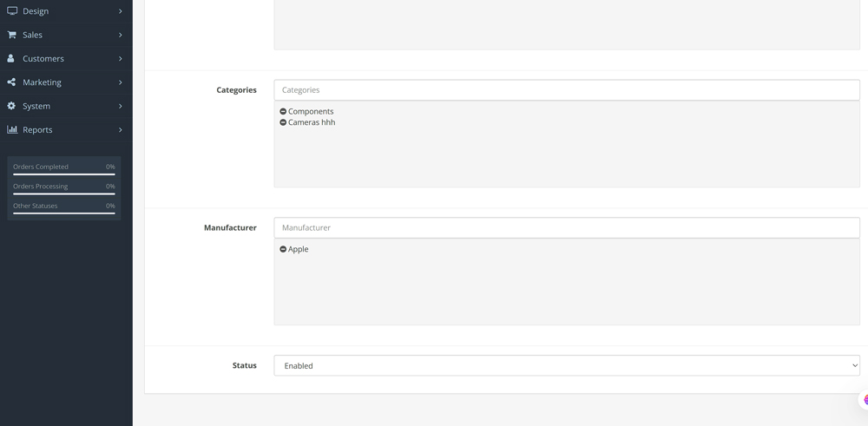Image resolution: width=868 pixels, height=426 pixels.
Task: Remove Cameras hhh category via minus icon
Action: pyautogui.click(x=283, y=122)
